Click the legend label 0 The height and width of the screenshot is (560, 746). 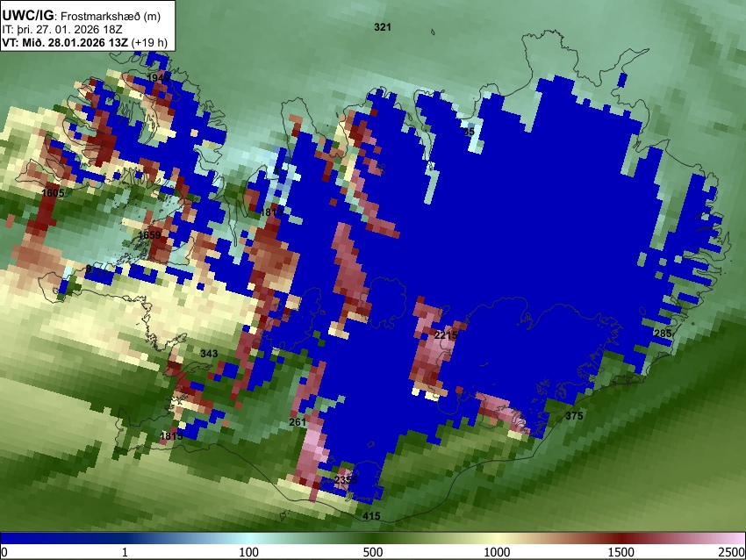pyautogui.click(x=4, y=552)
